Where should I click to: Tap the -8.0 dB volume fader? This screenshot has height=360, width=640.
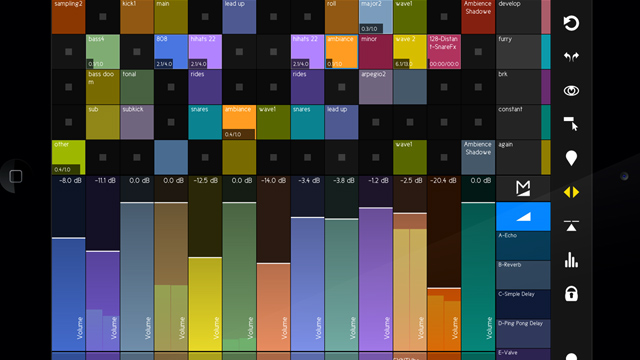69,263
